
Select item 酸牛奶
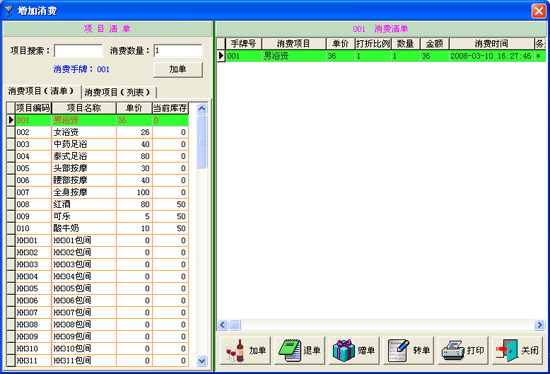click(98, 228)
